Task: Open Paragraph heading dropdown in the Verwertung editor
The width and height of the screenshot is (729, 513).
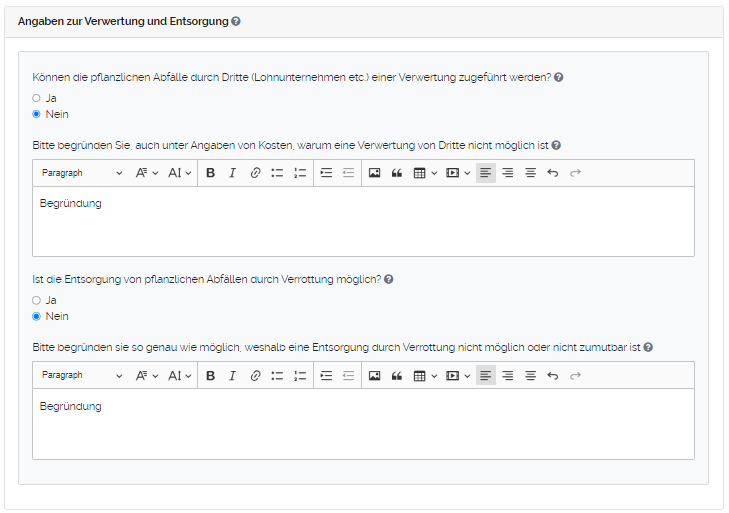Action: click(x=82, y=173)
